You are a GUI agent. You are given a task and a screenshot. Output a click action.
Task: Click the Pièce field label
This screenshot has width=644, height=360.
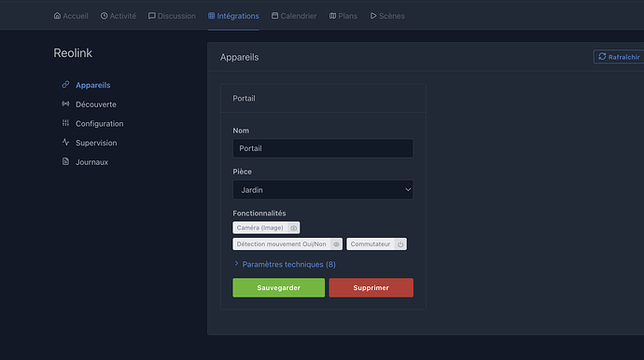point(243,172)
